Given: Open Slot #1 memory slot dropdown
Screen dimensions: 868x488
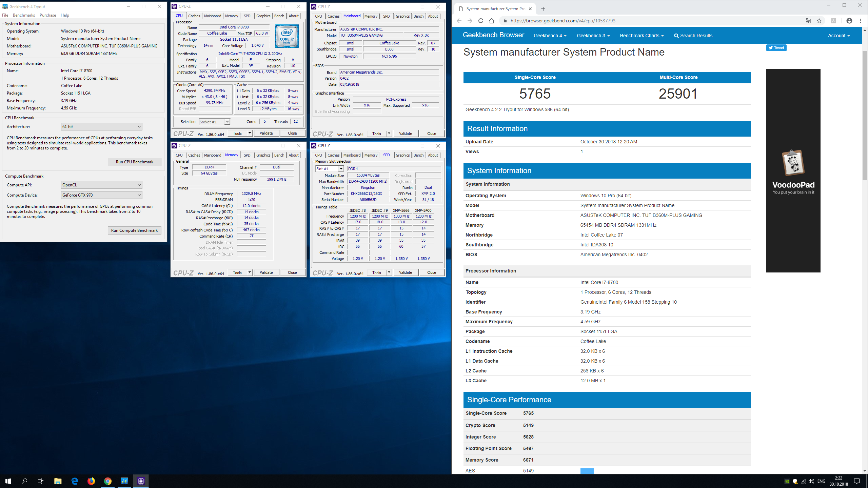Looking at the screenshot, I should [330, 169].
